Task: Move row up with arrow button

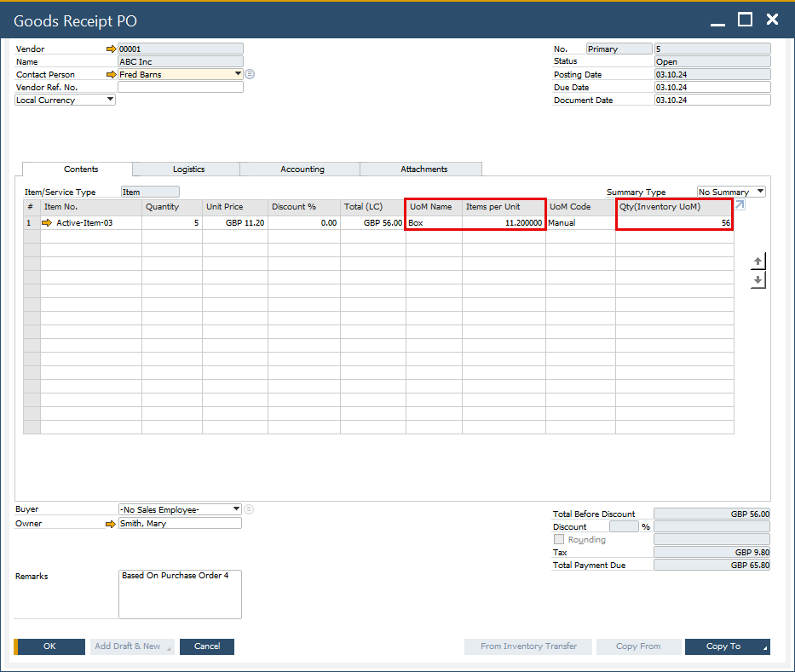Action: coord(758,261)
